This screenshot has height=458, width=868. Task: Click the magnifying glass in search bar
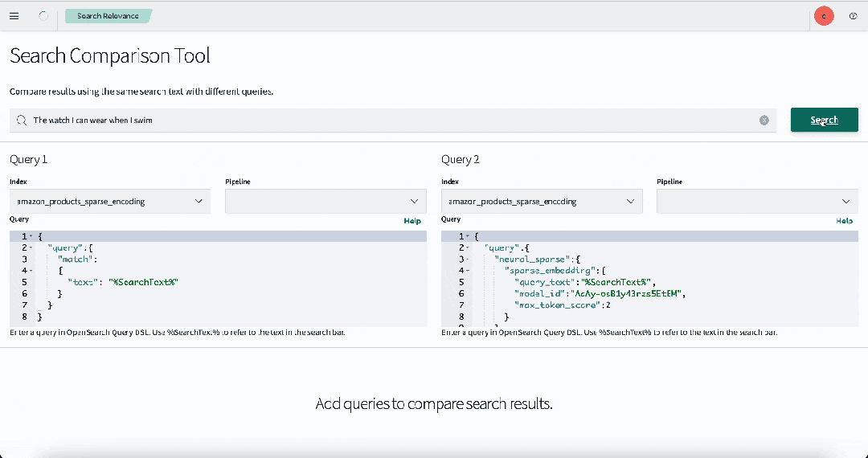pyautogui.click(x=22, y=121)
